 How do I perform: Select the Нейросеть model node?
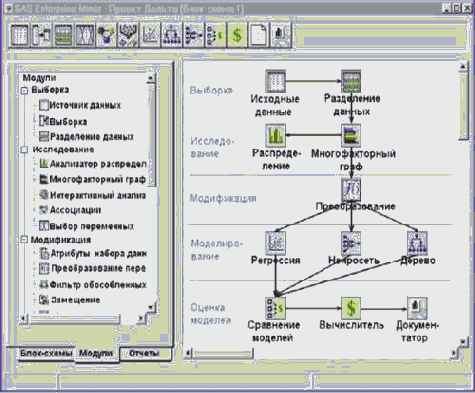coord(351,242)
